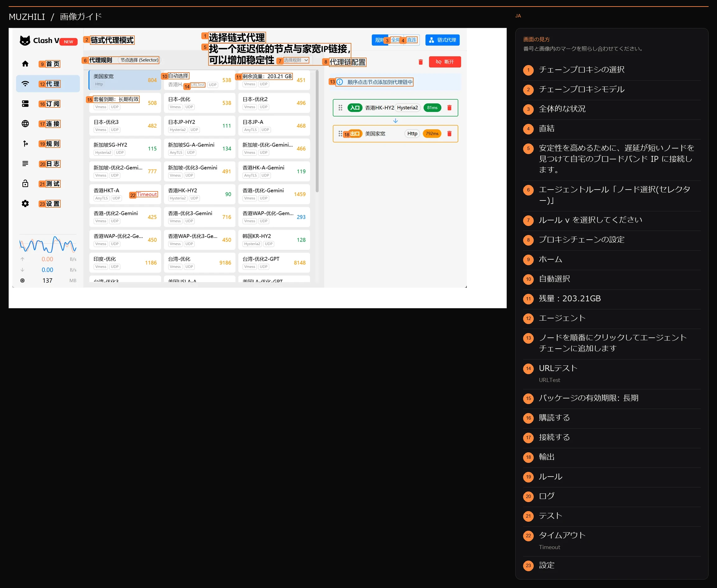Screen dimensions: 717x588
Task: Switch proxy mode to 全局
Action: (396, 40)
